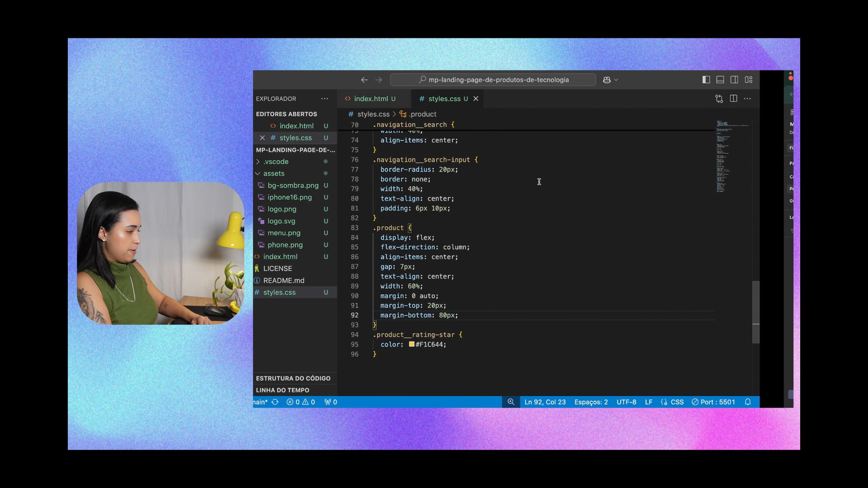Open Explorer more actions menu

tap(325, 99)
